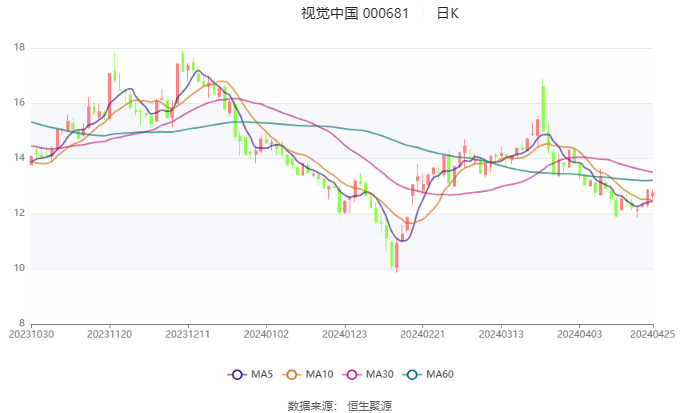Click the x-axis date label 20240425
680x413 pixels.
(x=653, y=334)
